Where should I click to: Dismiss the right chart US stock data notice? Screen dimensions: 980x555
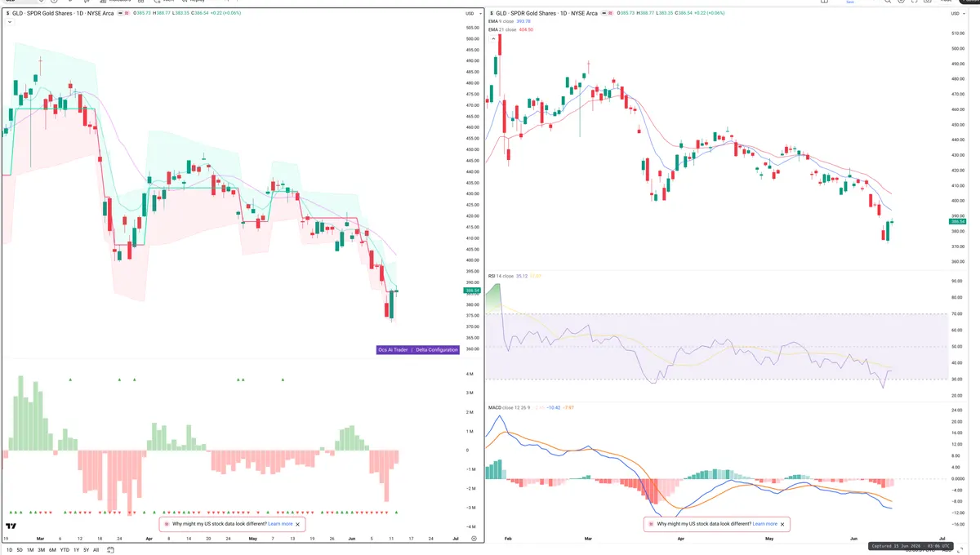click(783, 524)
